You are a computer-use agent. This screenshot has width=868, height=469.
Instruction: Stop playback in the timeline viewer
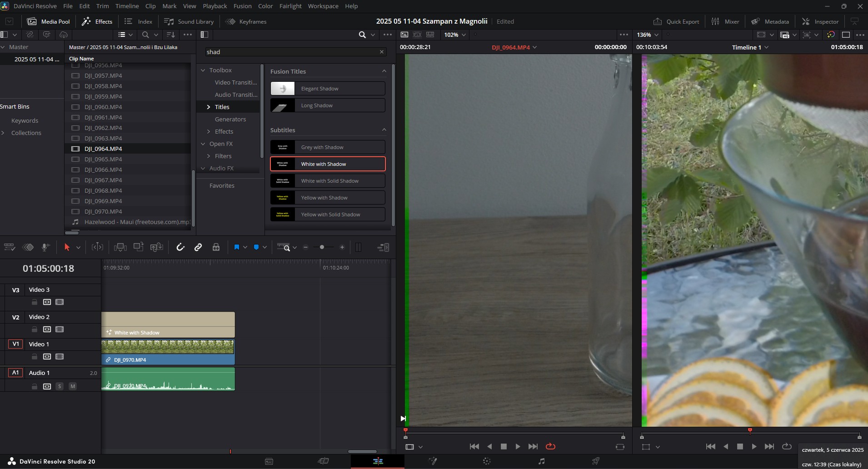[x=740, y=446]
